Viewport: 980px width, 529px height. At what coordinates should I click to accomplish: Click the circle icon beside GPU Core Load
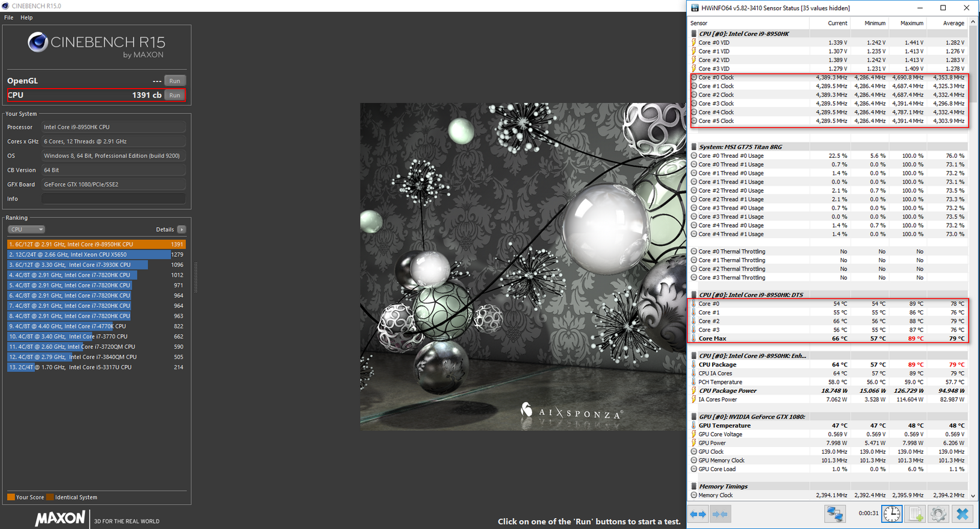click(693, 469)
